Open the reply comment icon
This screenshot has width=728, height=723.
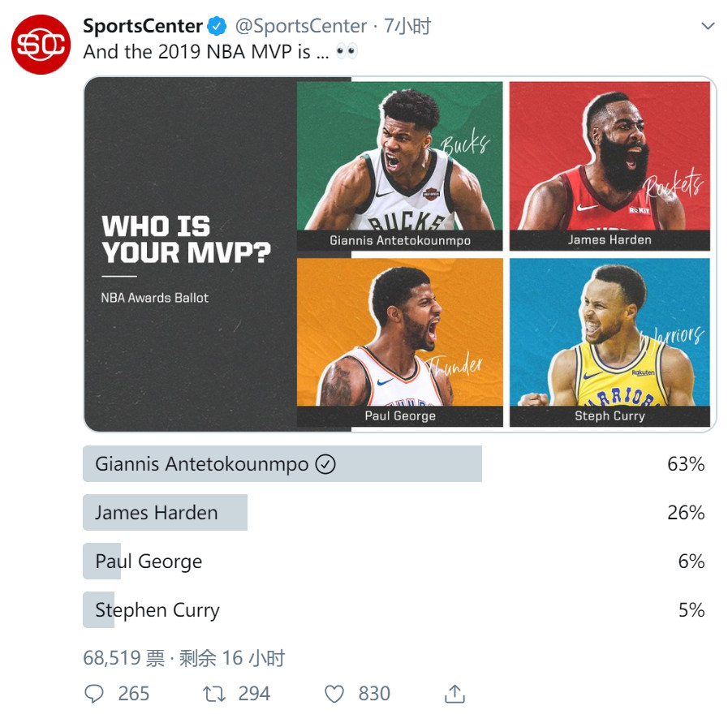pos(95,694)
